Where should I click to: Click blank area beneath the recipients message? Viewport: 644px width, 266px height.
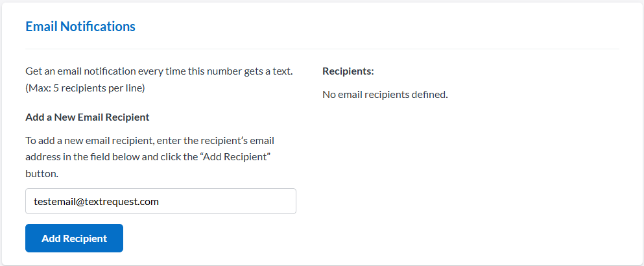click(454, 169)
